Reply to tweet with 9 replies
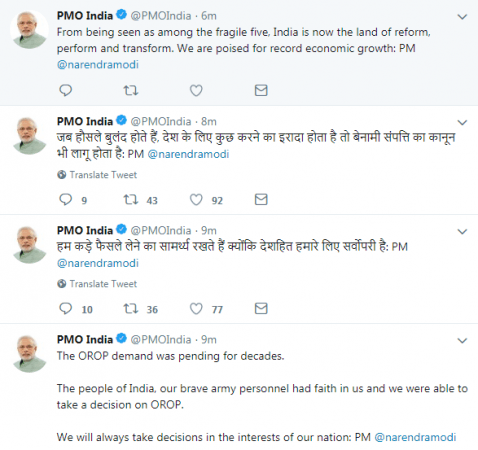This screenshot has height=450, width=478. click(65, 199)
